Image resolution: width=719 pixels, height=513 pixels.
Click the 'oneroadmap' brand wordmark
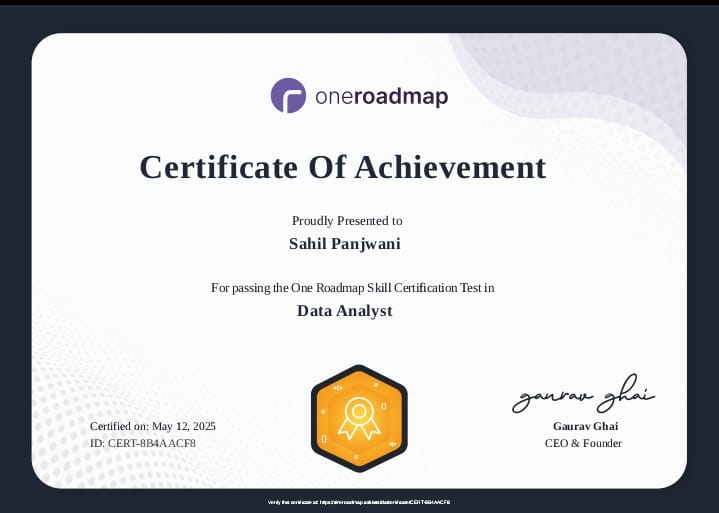382,97
